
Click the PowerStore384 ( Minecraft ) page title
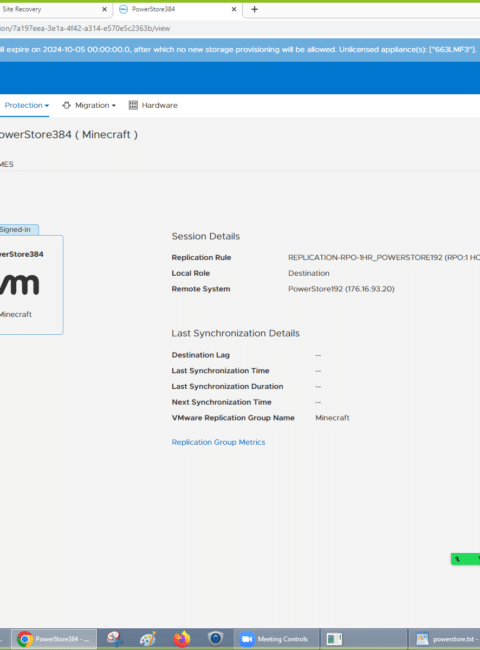pos(69,135)
